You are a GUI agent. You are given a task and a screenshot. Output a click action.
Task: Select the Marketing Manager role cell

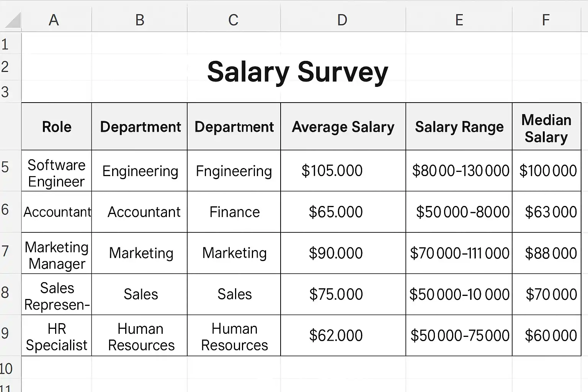(x=57, y=255)
